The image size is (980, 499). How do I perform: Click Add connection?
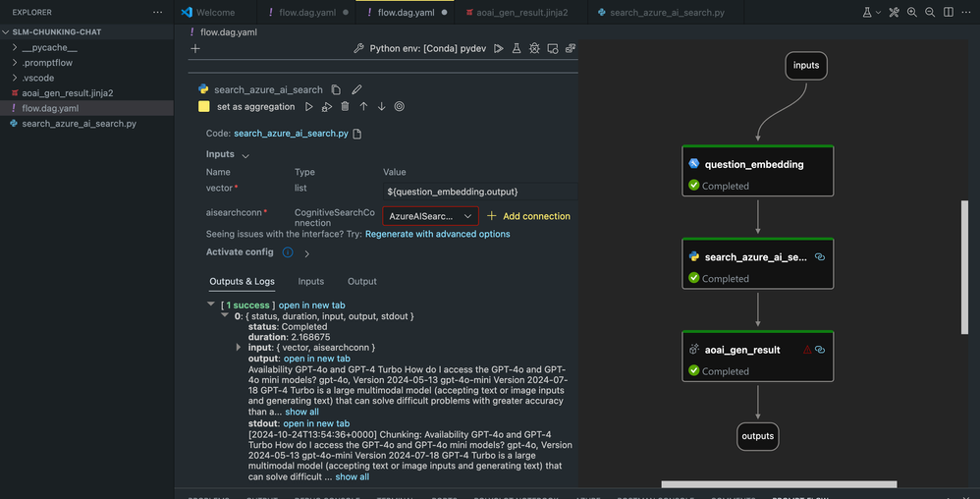click(528, 216)
